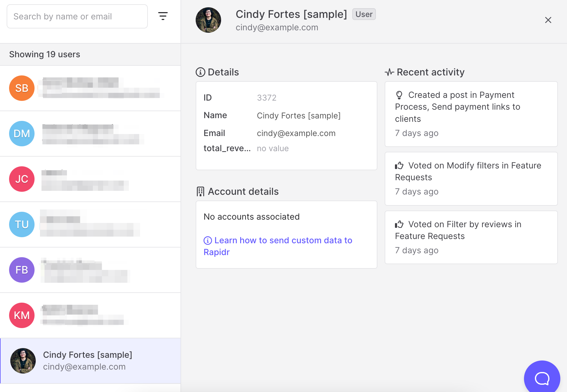The image size is (567, 392).
Task: Click the lightbulb icon on the post activity
Action: pos(399,95)
